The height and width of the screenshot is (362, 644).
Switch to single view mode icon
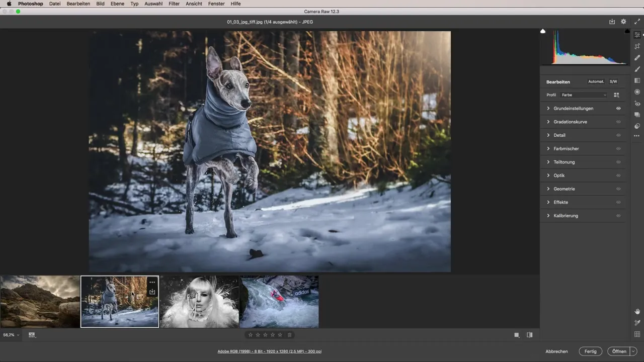pos(517,335)
